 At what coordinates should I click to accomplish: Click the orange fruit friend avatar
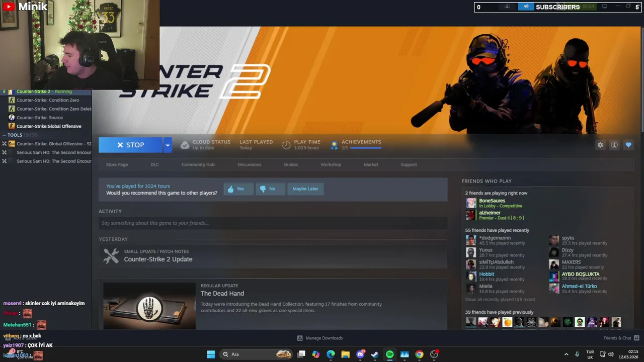coord(507,322)
